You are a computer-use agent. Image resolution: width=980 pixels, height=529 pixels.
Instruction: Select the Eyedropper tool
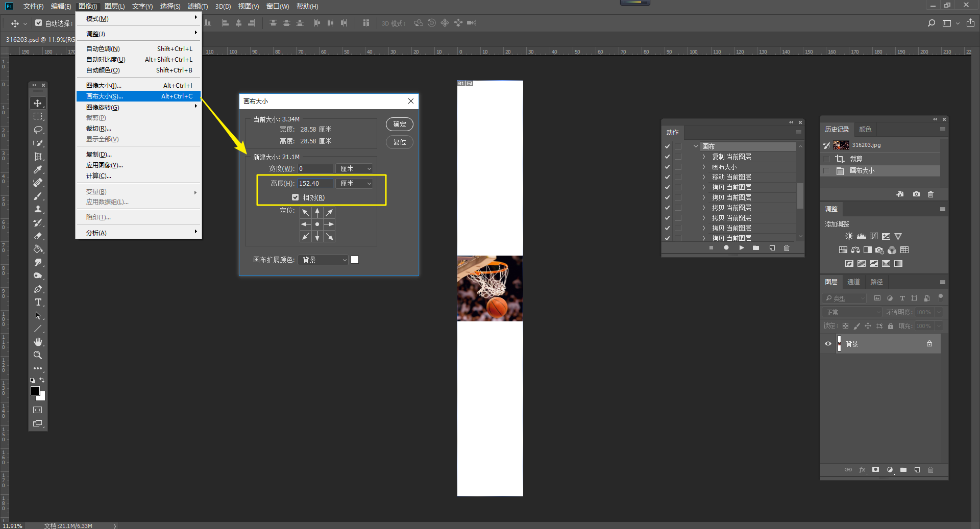coord(38,169)
